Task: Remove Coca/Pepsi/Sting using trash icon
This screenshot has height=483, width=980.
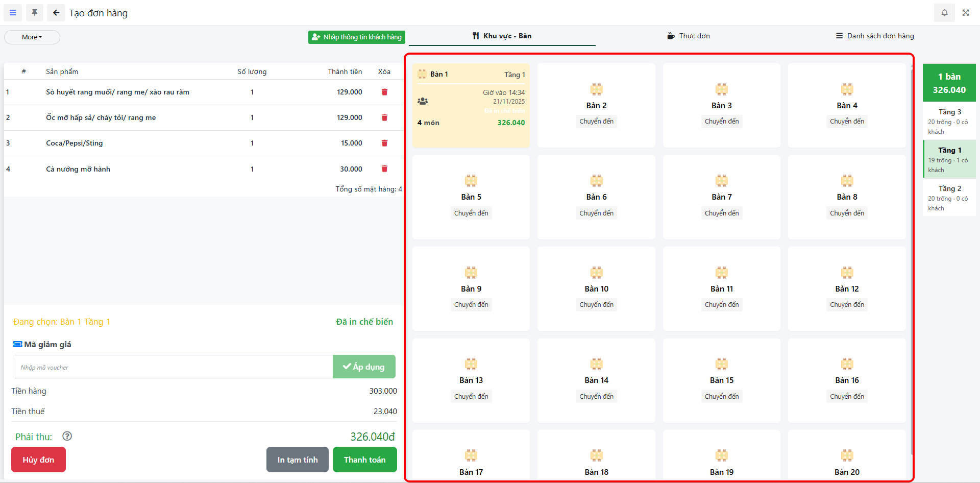Action: click(384, 143)
